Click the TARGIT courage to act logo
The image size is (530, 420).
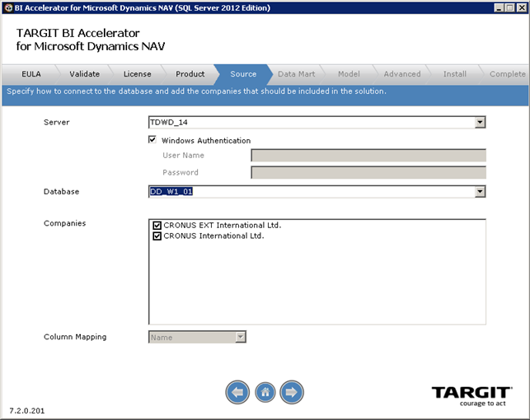[x=471, y=396]
